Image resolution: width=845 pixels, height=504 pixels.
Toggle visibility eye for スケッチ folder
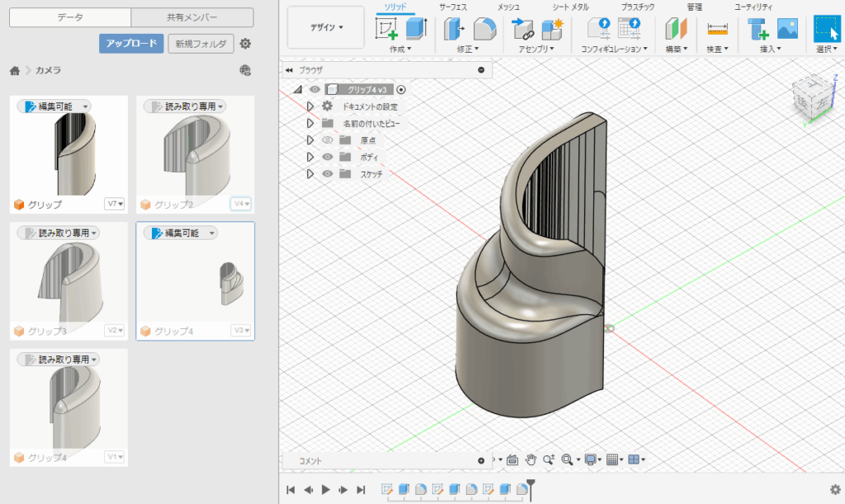coord(328,174)
